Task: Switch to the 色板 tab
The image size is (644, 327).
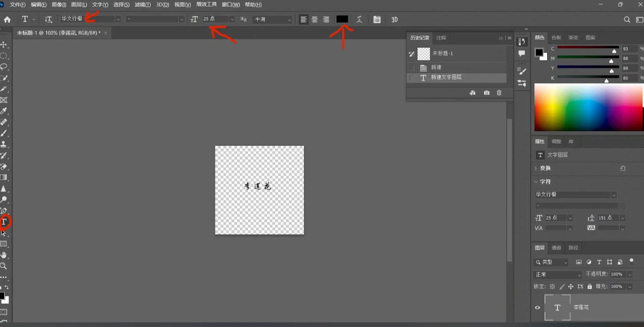Action: [x=557, y=38]
